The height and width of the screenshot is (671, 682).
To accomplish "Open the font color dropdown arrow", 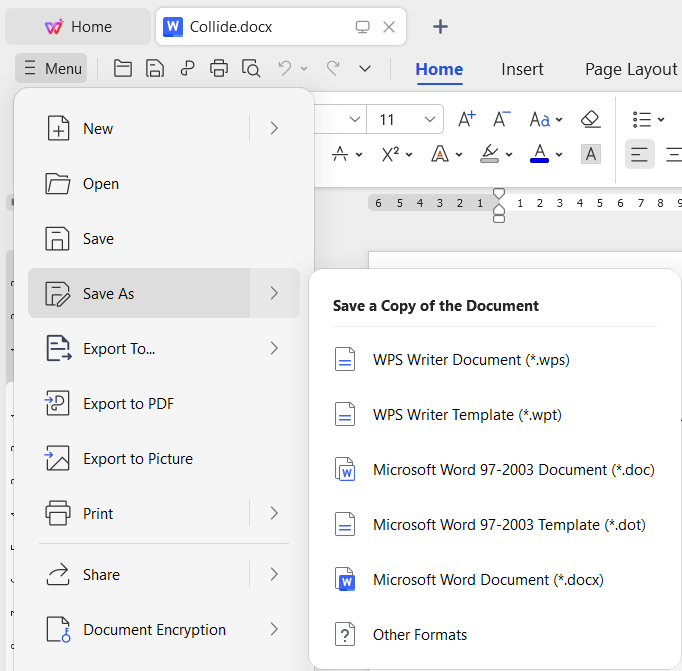I will (559, 154).
